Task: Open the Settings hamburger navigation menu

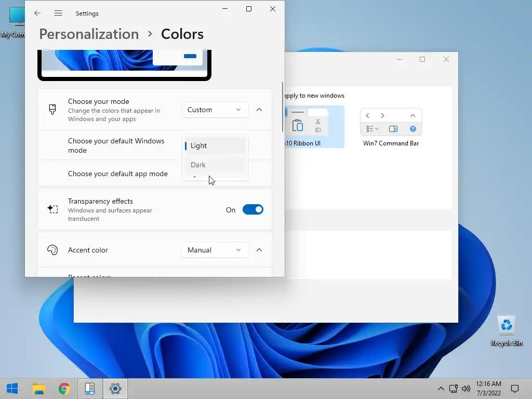Action: (x=58, y=13)
